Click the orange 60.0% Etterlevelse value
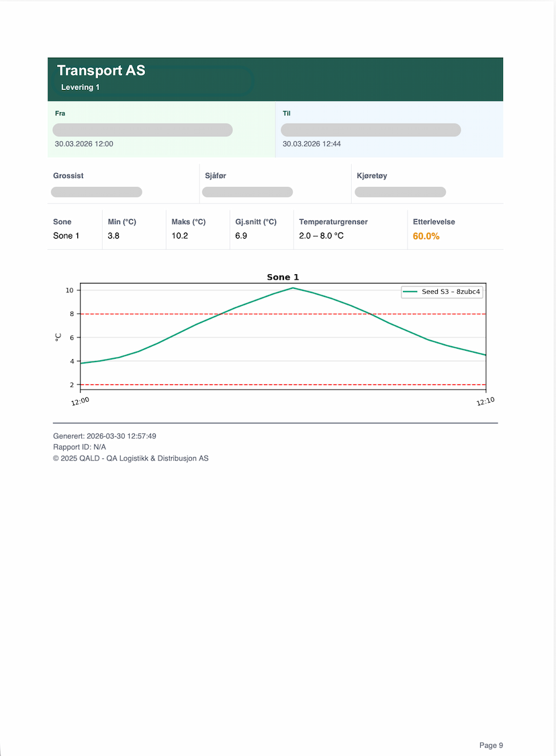Image resolution: width=556 pixels, height=756 pixels. coord(426,237)
